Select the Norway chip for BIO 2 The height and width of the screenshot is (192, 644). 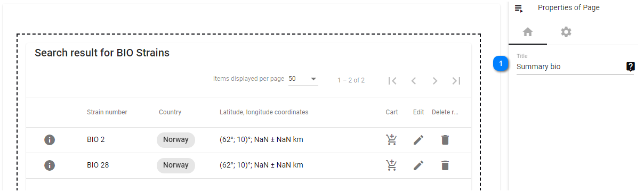coord(176,140)
